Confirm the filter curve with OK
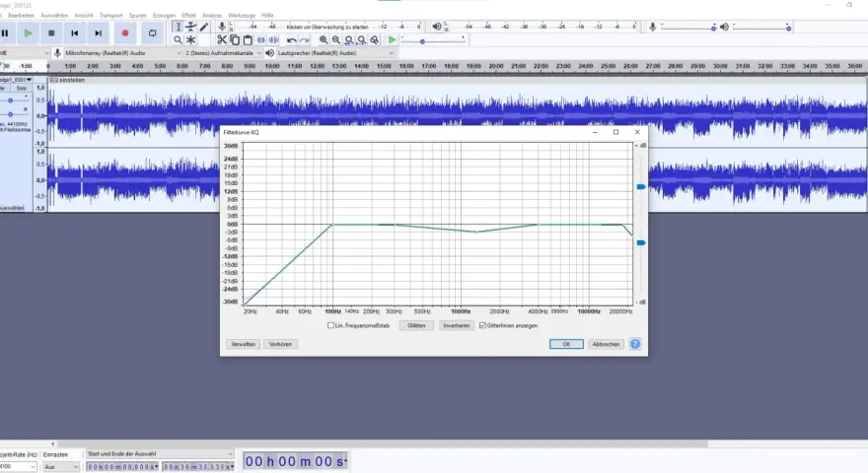The width and height of the screenshot is (868, 473). 566,344
